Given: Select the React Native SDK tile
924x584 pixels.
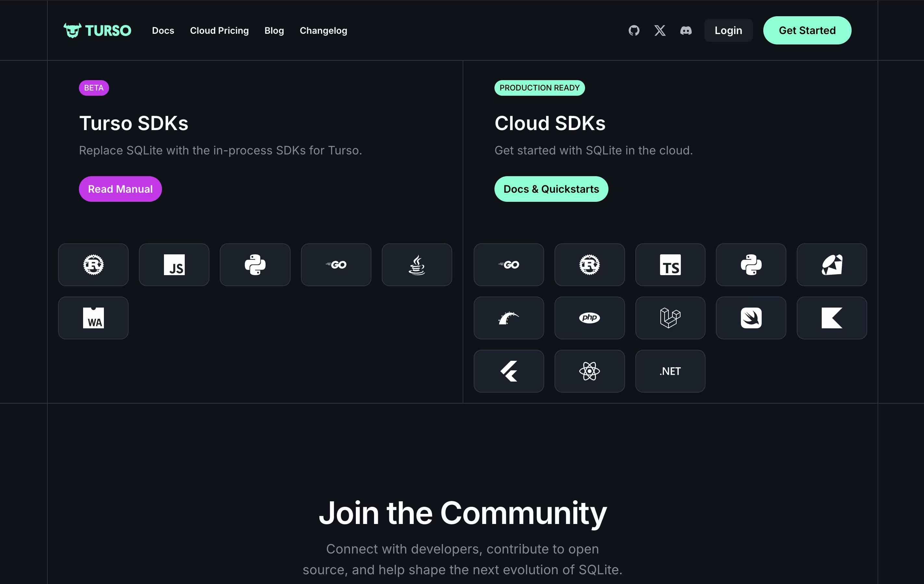Looking at the screenshot, I should (x=589, y=371).
